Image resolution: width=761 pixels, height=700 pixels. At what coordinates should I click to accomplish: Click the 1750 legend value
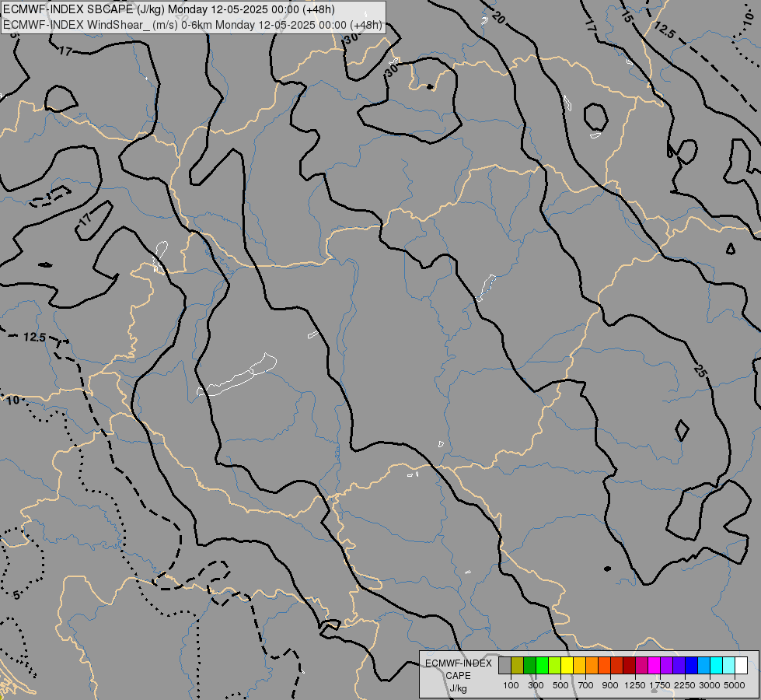660,685
